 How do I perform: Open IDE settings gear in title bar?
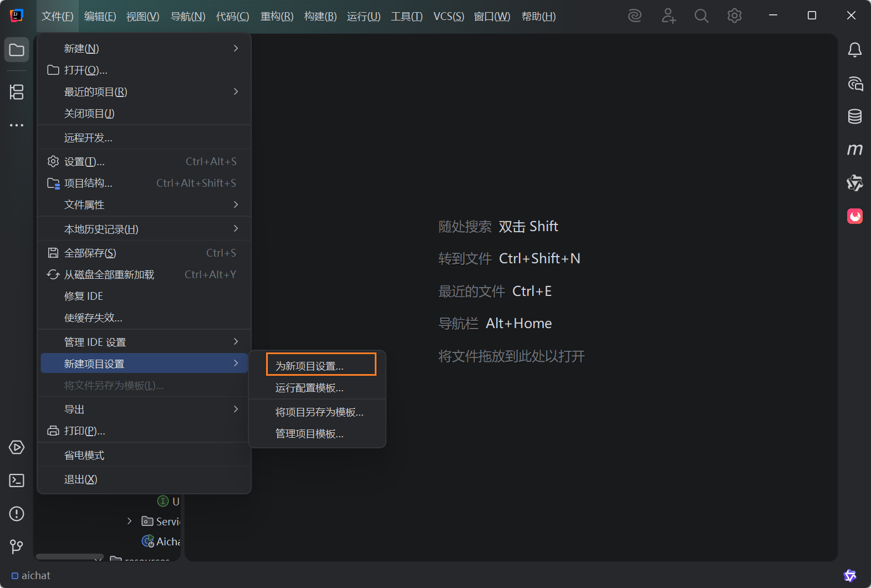(x=734, y=16)
